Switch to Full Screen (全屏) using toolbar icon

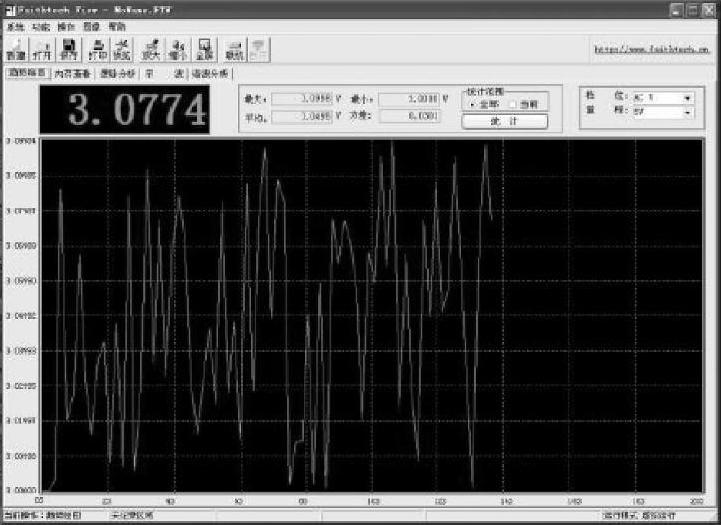tap(205, 49)
